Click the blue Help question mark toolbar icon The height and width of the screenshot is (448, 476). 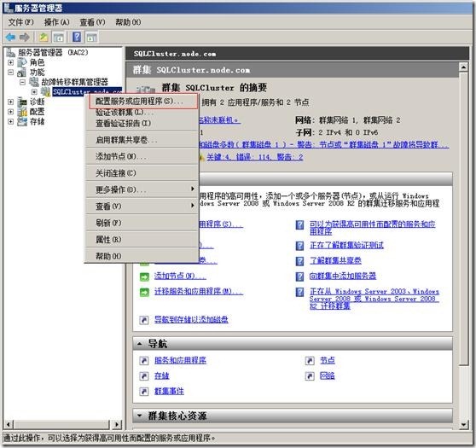pos(77,37)
